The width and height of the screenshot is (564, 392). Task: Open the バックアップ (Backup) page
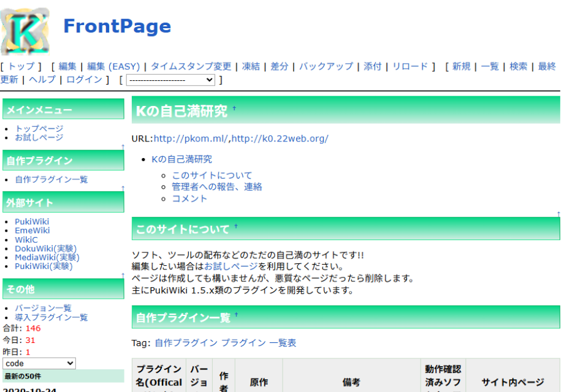coord(326,66)
